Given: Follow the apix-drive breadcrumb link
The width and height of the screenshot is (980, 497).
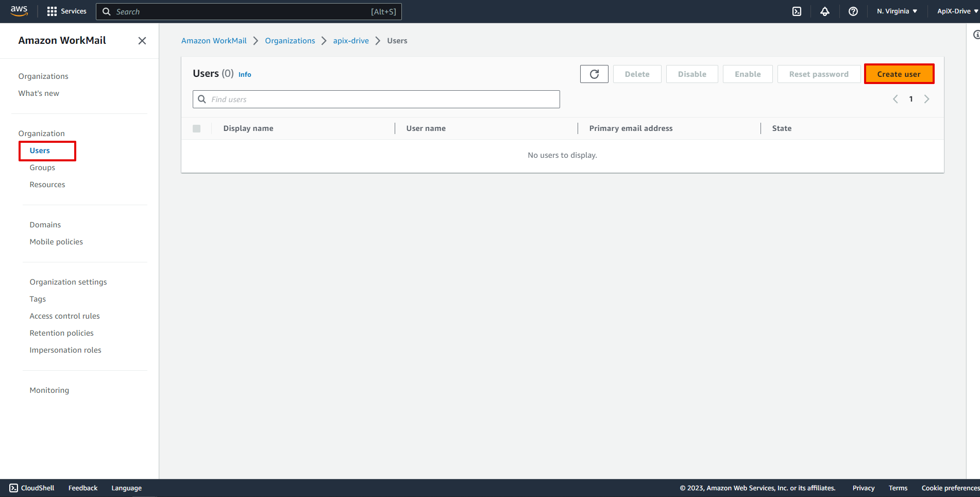Looking at the screenshot, I should tap(351, 41).
